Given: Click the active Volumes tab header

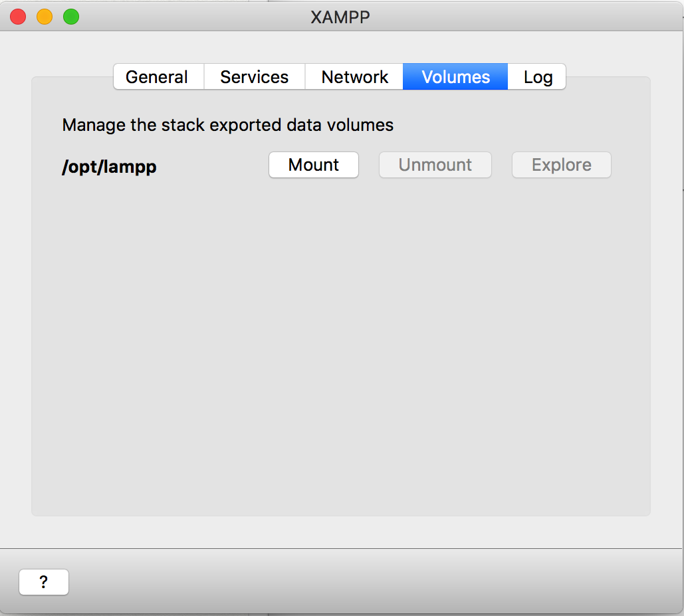Looking at the screenshot, I should (455, 76).
